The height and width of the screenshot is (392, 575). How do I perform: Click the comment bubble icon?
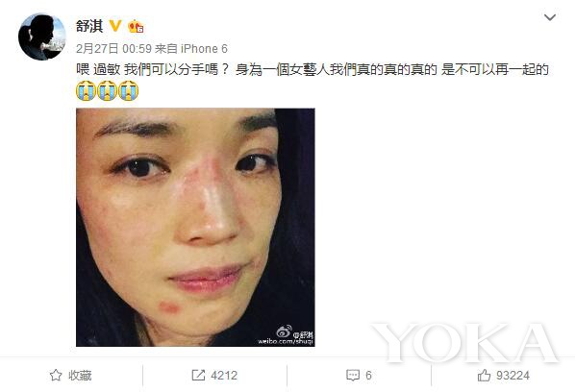353,376
